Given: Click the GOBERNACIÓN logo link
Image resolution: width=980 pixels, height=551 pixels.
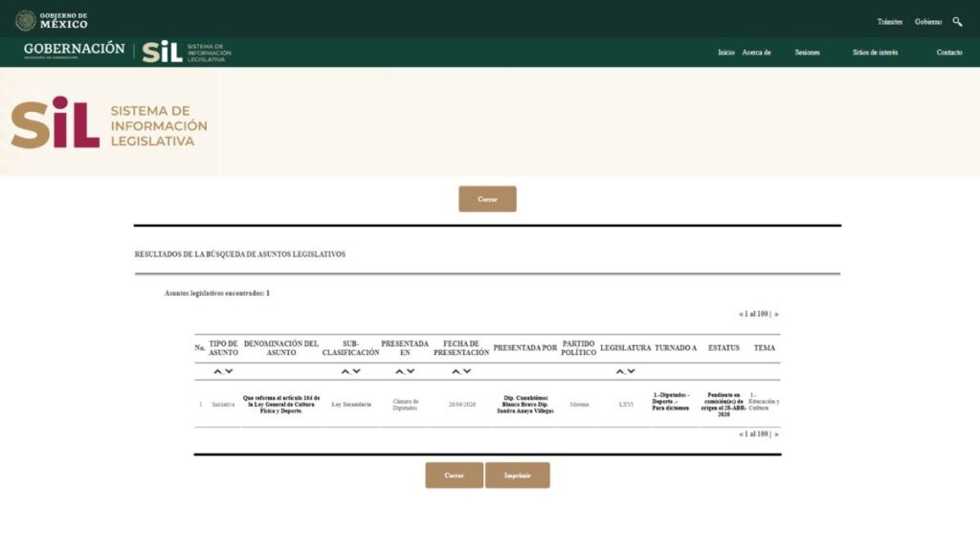Looking at the screenshot, I should [x=74, y=50].
